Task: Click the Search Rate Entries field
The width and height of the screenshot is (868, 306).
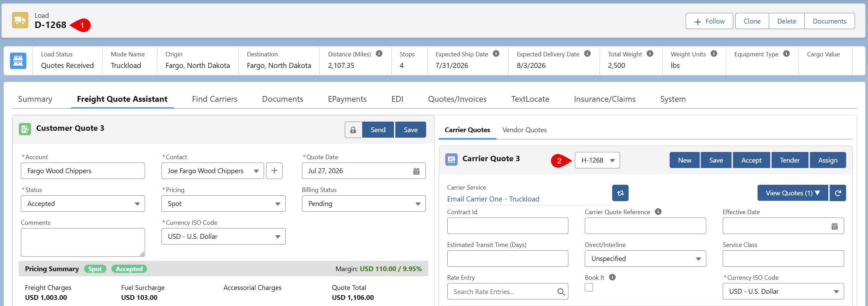Action: (508, 292)
